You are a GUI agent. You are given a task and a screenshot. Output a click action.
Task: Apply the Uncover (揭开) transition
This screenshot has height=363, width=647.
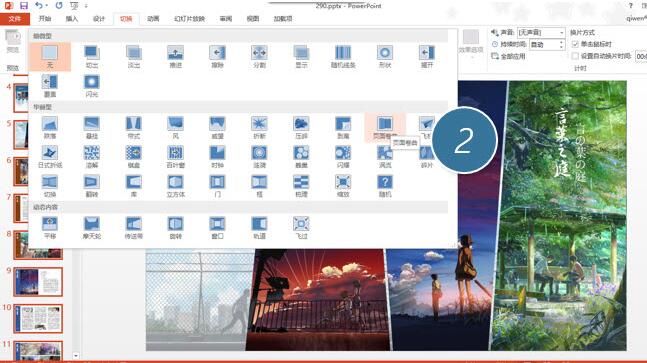pos(427,57)
